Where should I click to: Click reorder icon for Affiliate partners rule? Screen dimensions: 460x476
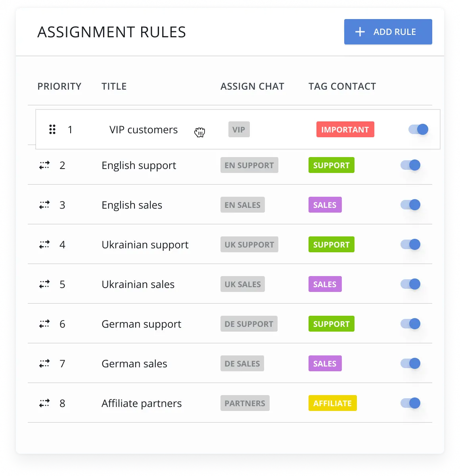tap(44, 403)
